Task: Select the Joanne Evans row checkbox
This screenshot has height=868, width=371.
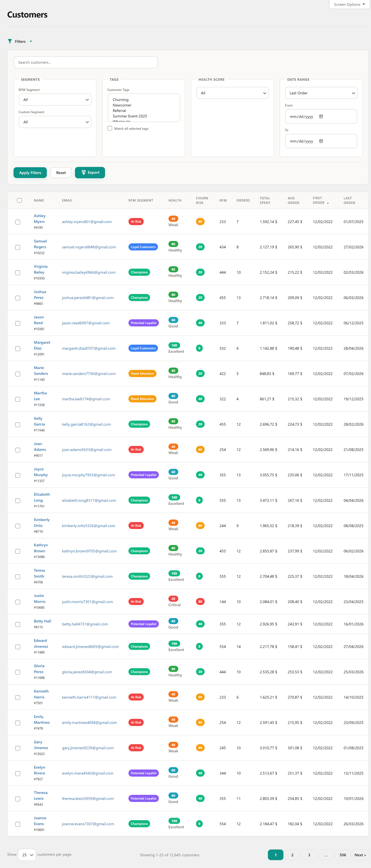Action: point(18,824)
